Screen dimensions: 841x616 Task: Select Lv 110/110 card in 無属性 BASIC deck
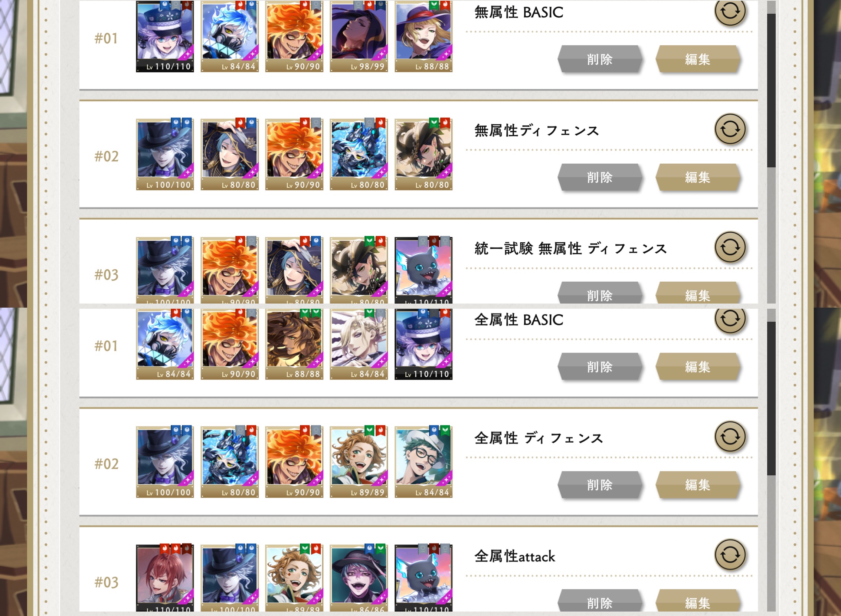(x=165, y=36)
